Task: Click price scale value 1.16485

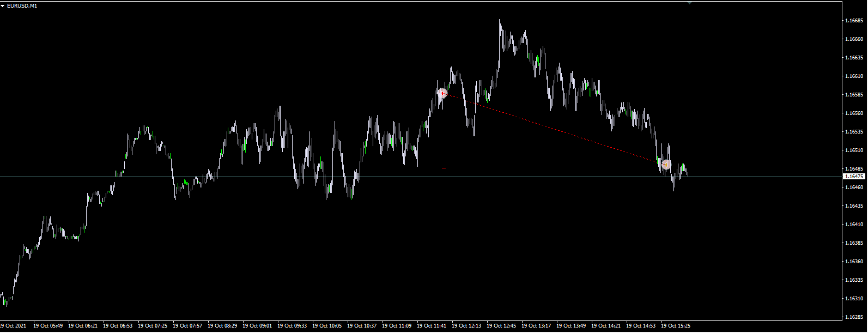Action: [x=854, y=169]
